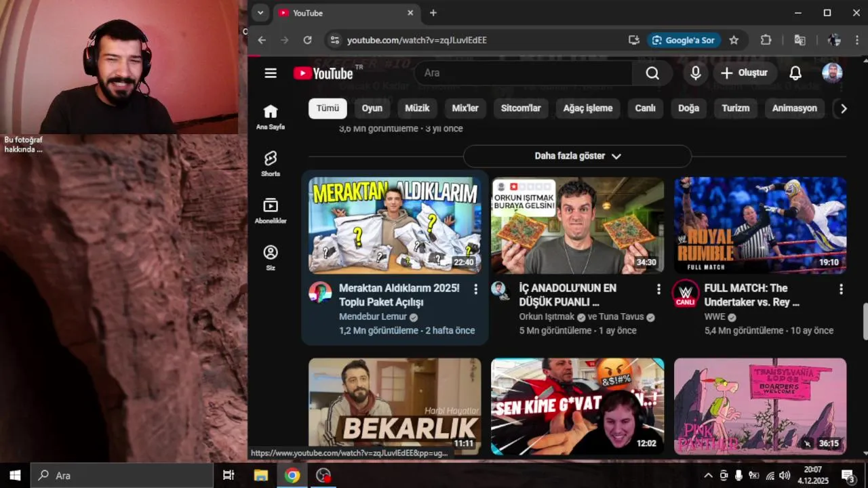Open Abonelikler in sidebar
The height and width of the screenshot is (488, 868).
271,211
